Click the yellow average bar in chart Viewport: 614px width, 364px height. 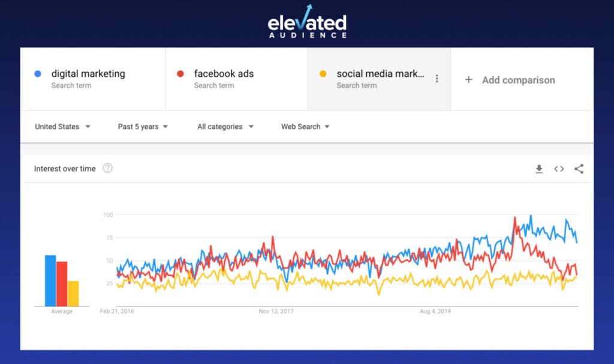tap(73, 293)
